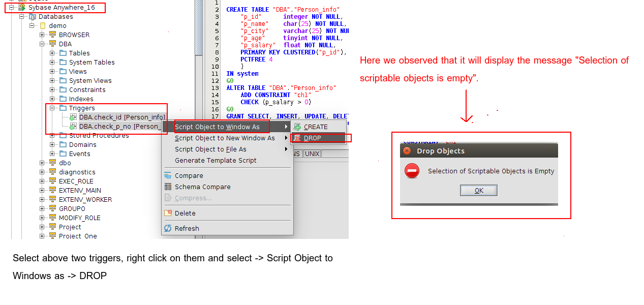Click the BROWSER schema icon

click(x=52, y=35)
